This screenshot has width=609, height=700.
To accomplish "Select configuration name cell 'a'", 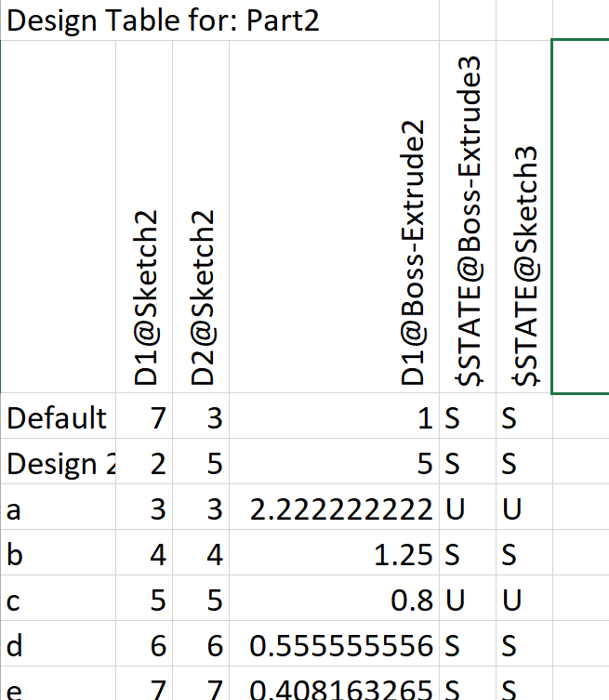I will [58, 508].
